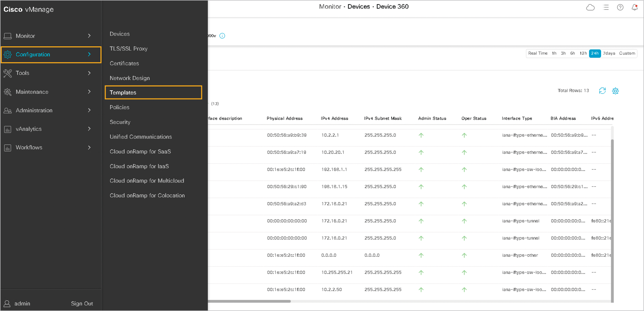Click the vAnalytics chart icon
The width and height of the screenshot is (644, 311).
click(x=8, y=129)
